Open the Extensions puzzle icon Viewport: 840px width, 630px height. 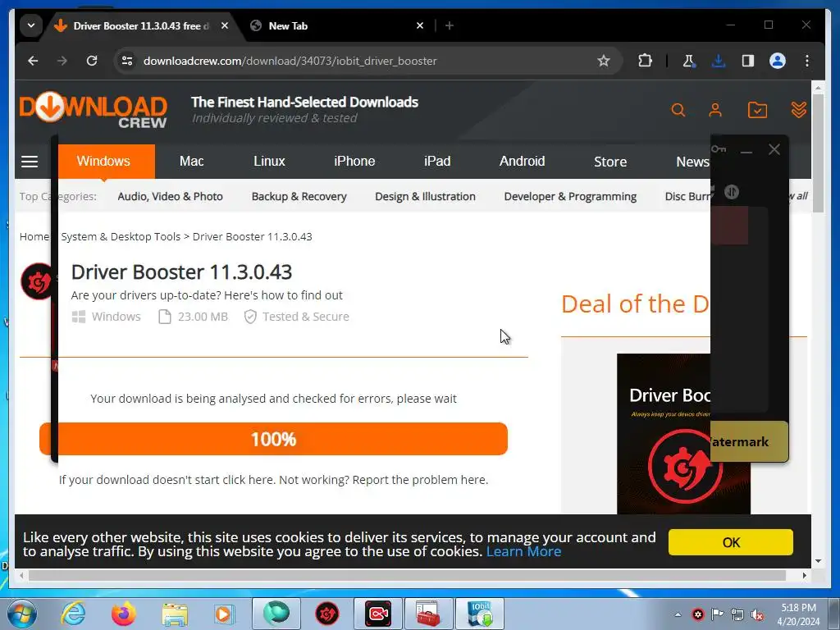pyautogui.click(x=645, y=61)
